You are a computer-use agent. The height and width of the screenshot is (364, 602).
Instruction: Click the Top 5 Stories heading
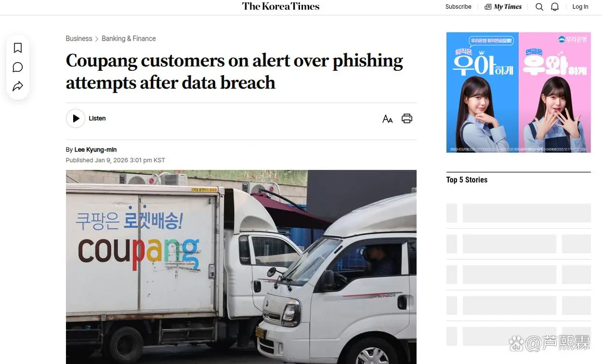467,180
